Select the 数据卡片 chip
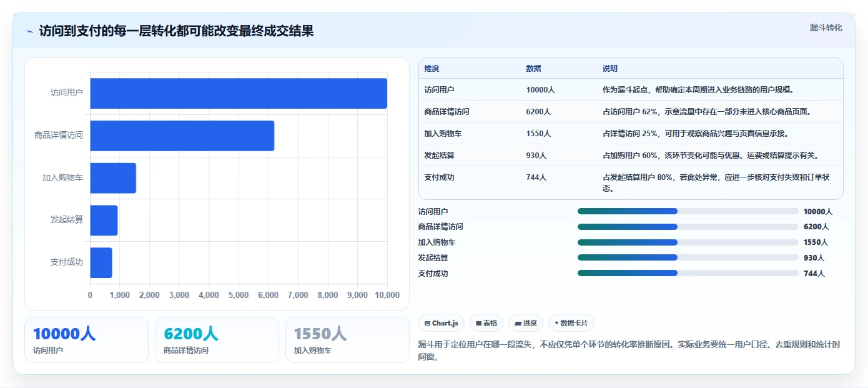 pyautogui.click(x=571, y=323)
